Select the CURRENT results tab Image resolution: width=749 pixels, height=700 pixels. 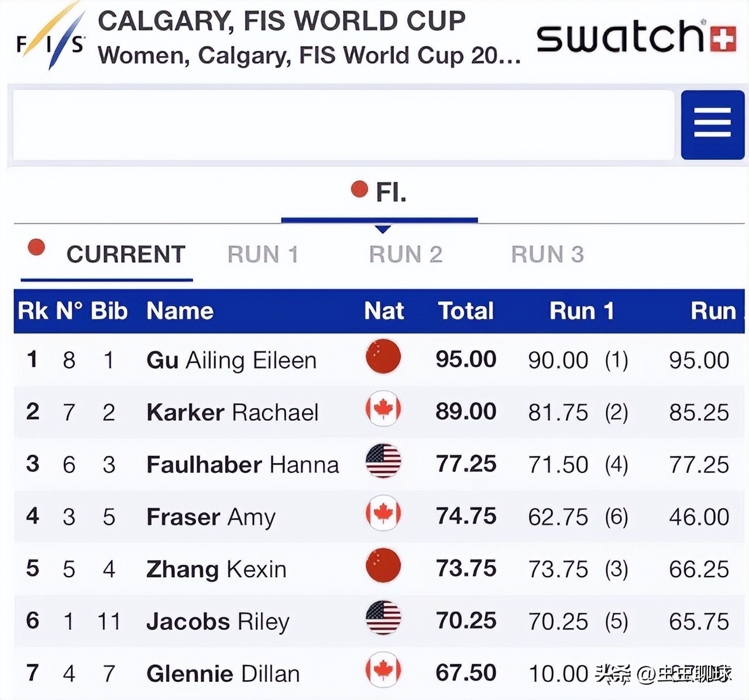125,255
